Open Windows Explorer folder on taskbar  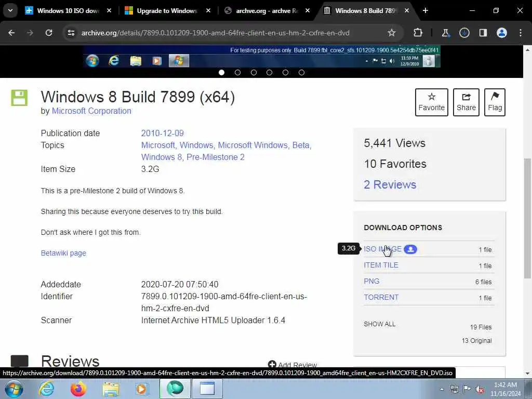[x=111, y=390]
